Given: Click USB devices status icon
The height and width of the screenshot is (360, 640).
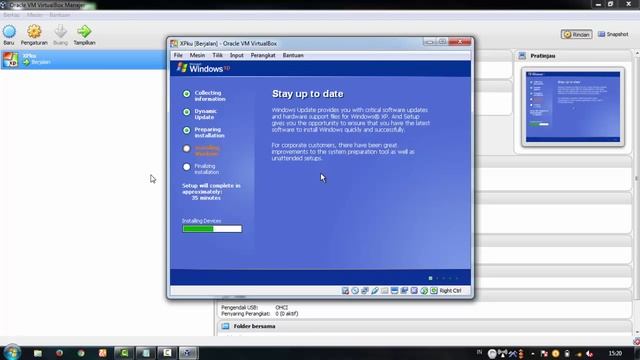Looking at the screenshot, I should click(x=375, y=291).
